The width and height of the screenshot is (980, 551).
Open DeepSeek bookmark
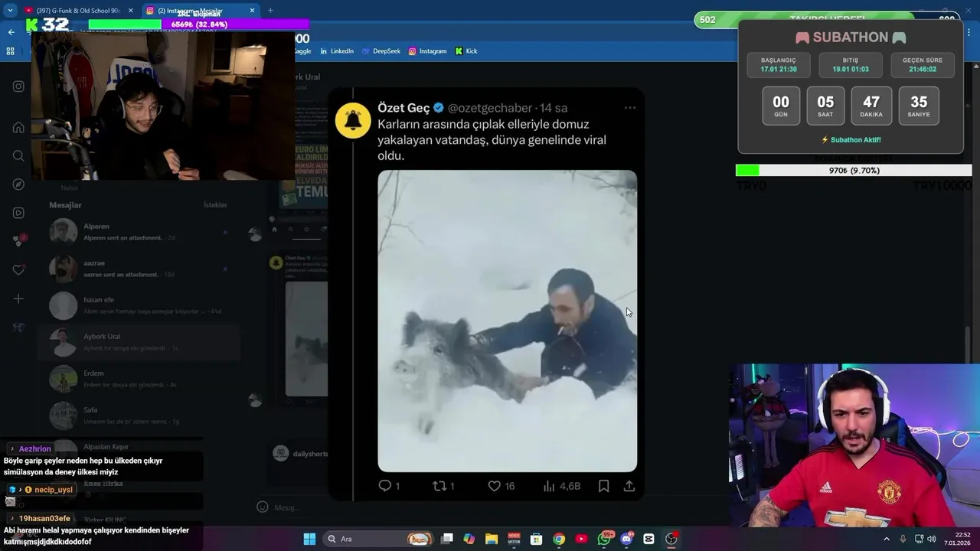coord(381,51)
